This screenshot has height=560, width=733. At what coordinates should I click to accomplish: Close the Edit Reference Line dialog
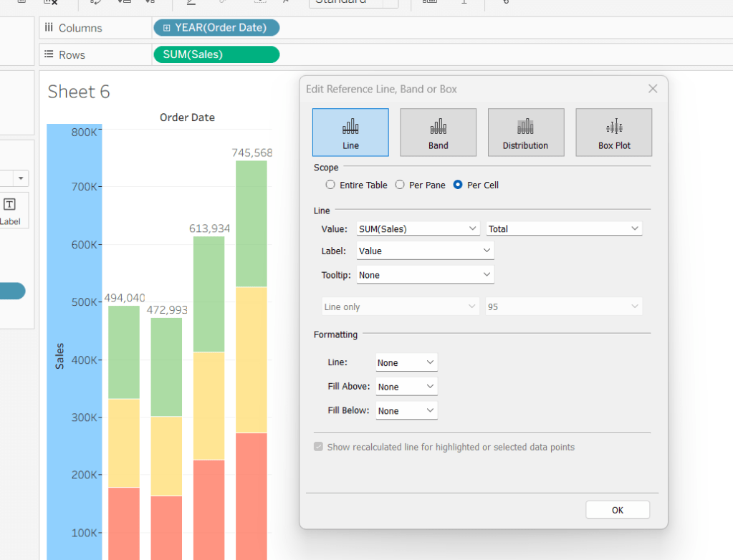[x=652, y=89]
